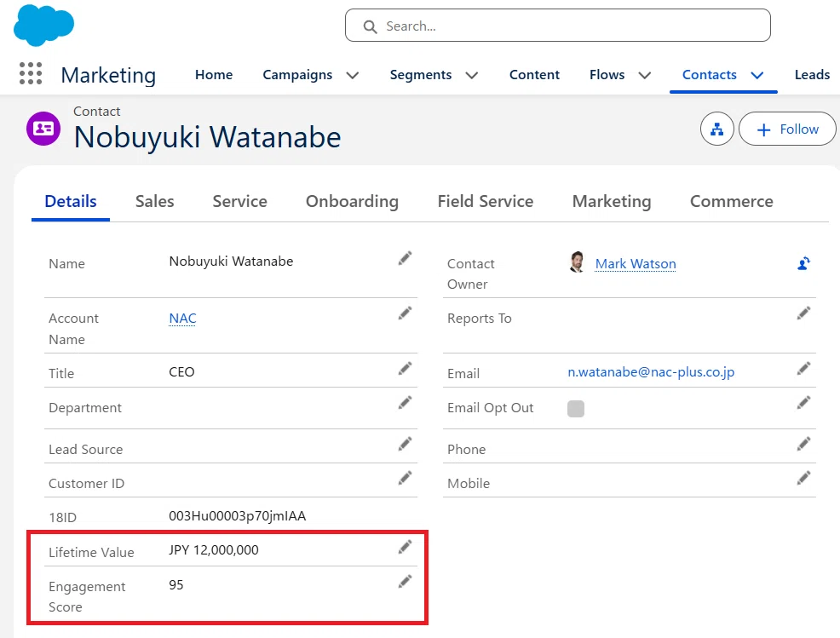
Task: Edit the Customer ID pencil
Action: 405,478
